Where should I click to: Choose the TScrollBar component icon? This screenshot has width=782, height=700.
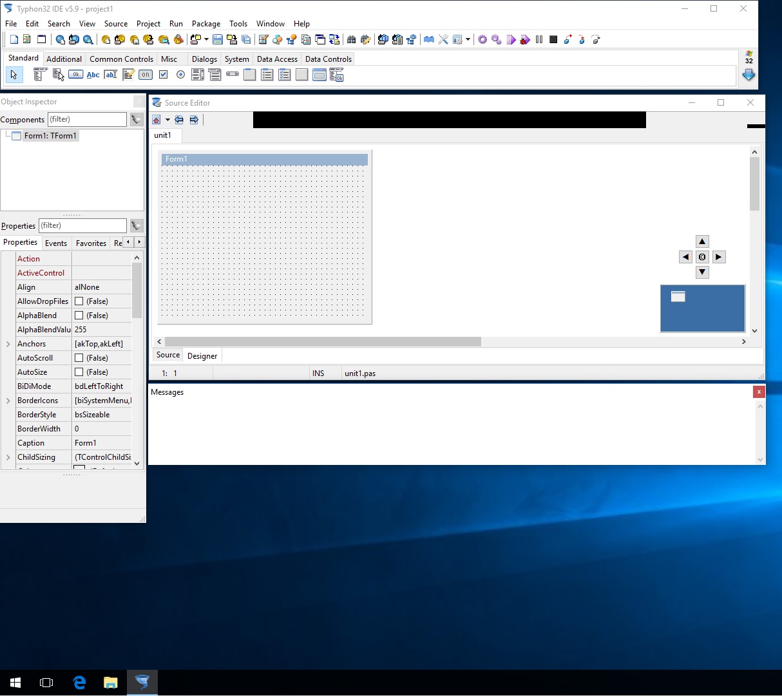[233, 75]
